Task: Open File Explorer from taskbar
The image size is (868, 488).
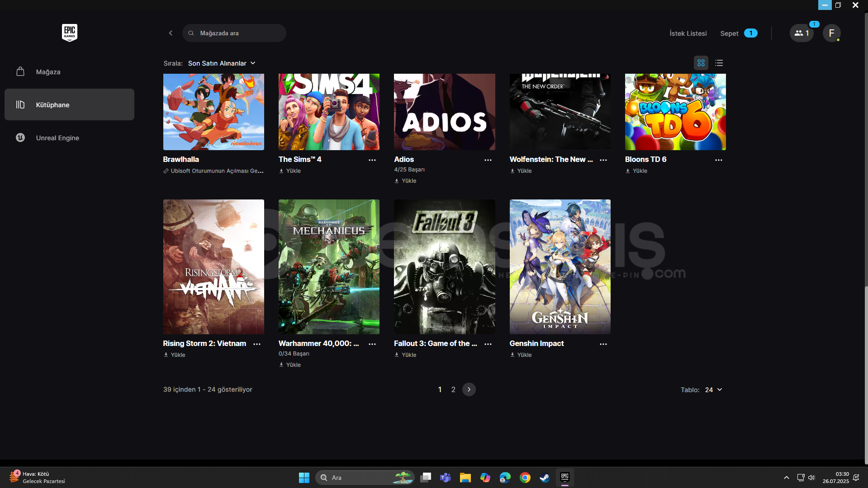Action: tap(465, 478)
